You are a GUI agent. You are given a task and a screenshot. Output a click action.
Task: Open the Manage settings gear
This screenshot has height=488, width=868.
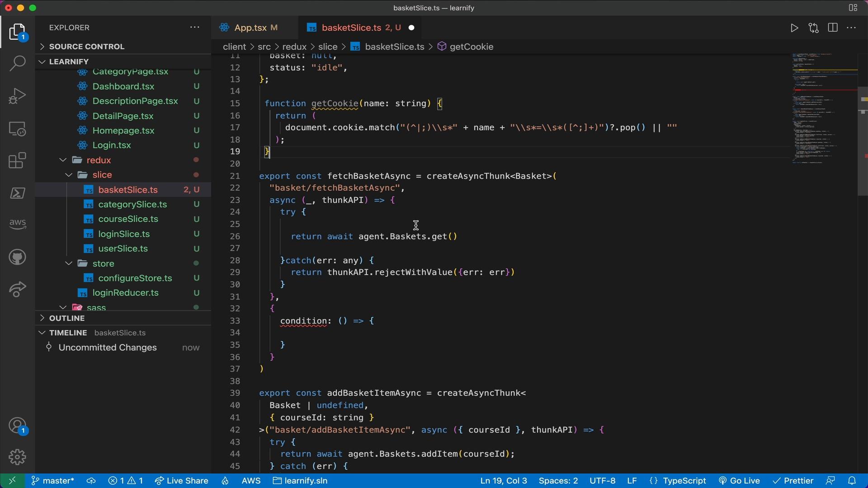tap(17, 457)
